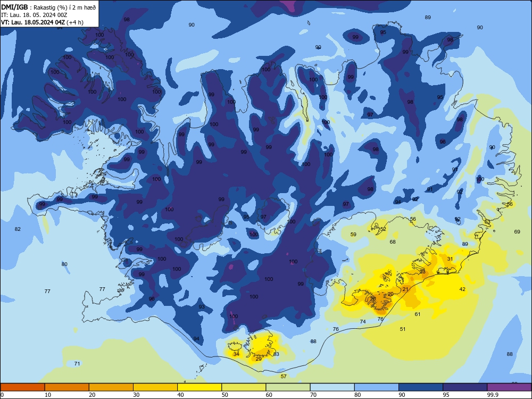Click the humidity value '51' on the map
Screen dimensions: 532x399
[403, 329]
